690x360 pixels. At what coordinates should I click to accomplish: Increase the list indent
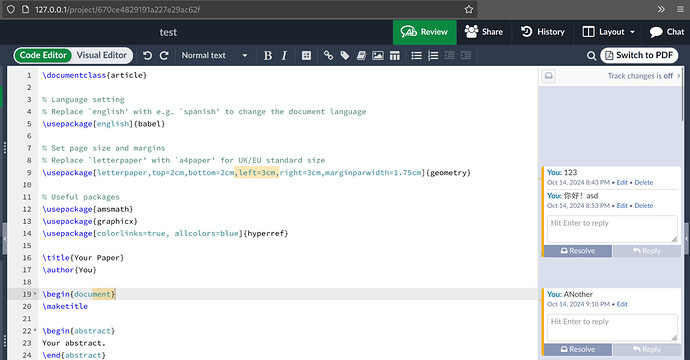point(466,55)
